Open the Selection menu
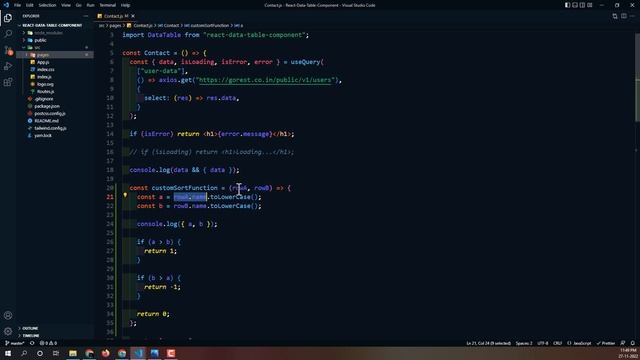Viewport: 640px width, 360px height. coord(47,5)
